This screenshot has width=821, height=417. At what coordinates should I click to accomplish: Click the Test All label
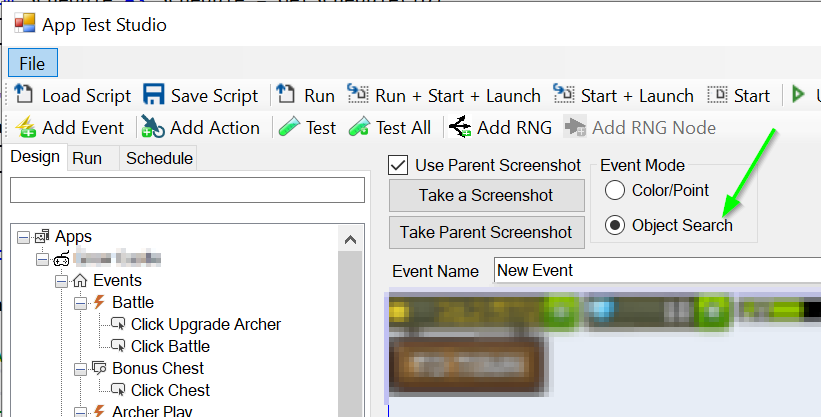coord(403,128)
